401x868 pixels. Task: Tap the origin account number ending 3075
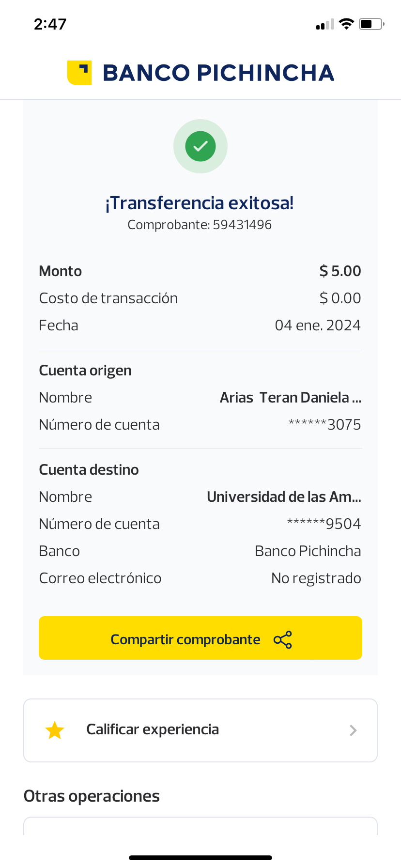click(324, 425)
